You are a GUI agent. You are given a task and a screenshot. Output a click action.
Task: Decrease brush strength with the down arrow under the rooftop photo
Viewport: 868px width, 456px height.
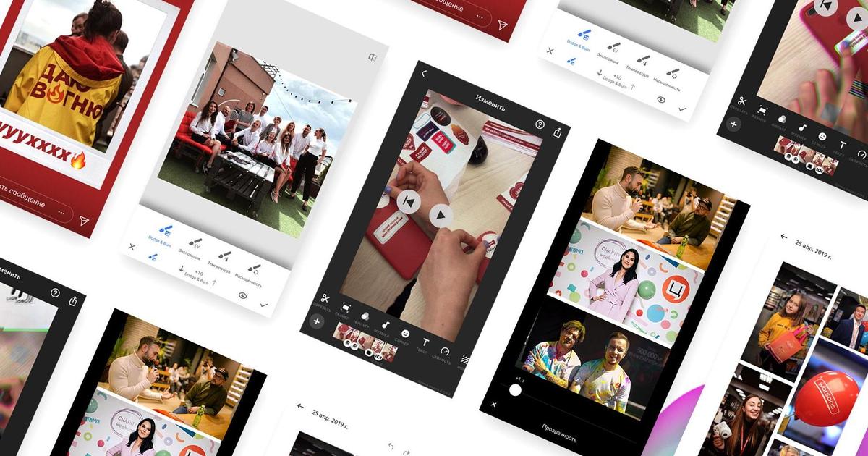click(x=182, y=268)
